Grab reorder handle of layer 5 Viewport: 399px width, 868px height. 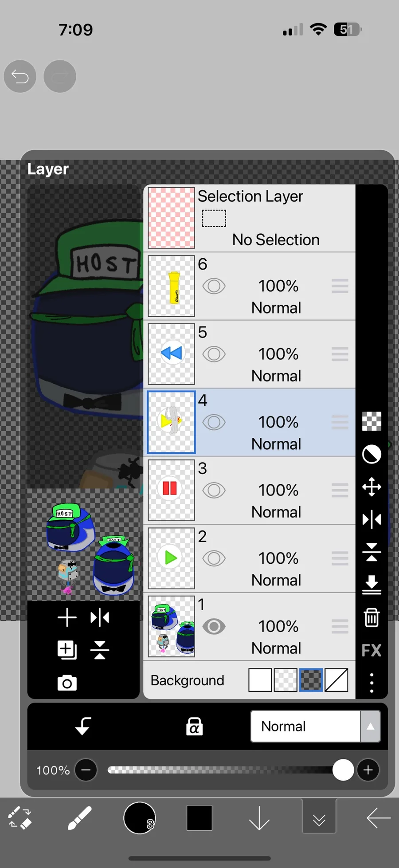(x=340, y=354)
